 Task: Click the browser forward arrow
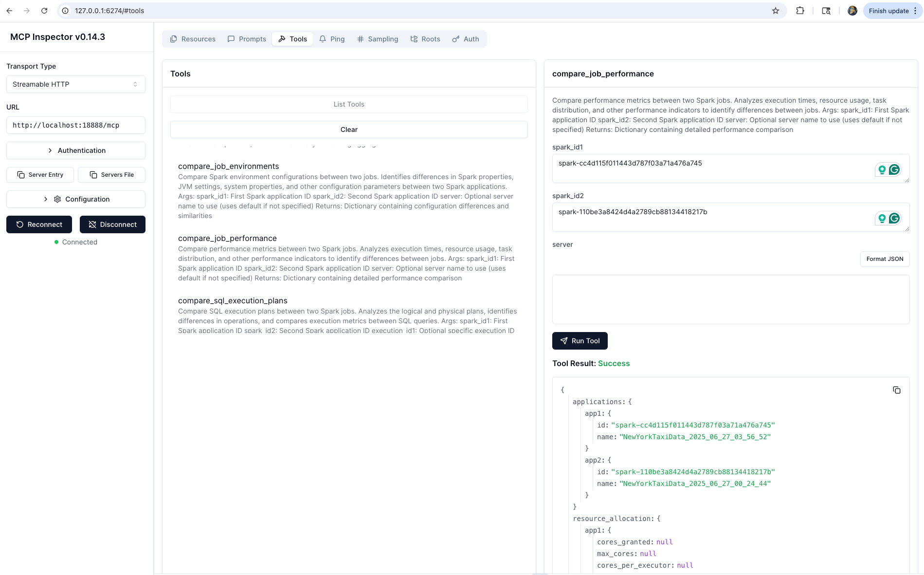point(27,11)
